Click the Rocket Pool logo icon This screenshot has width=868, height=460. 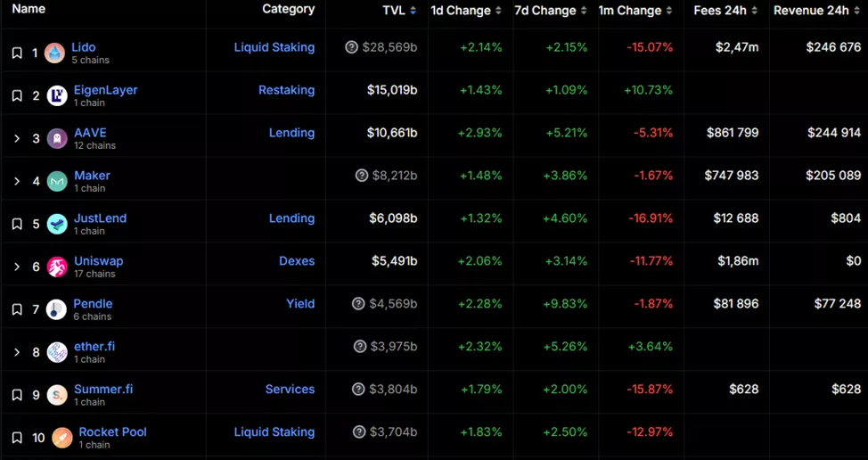pos(61,438)
